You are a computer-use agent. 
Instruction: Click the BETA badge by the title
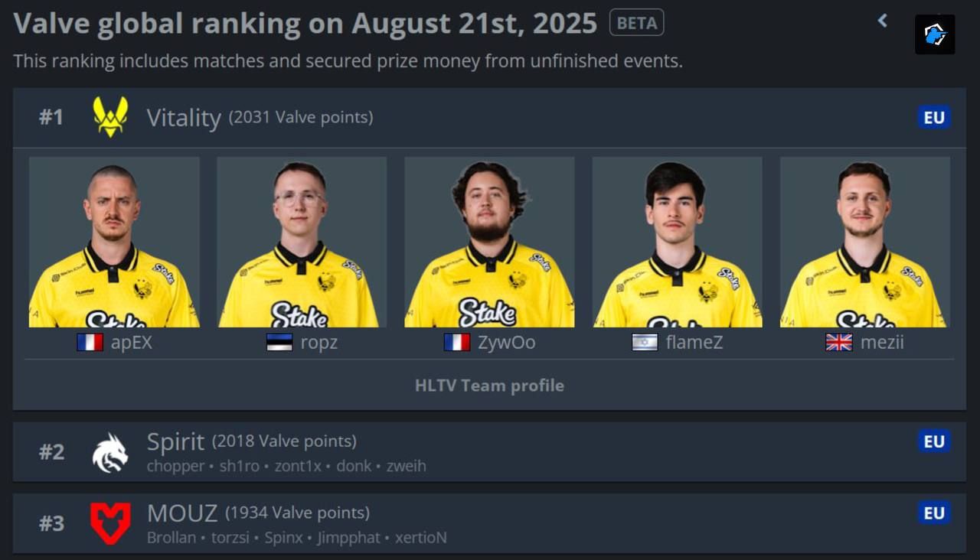coord(636,23)
